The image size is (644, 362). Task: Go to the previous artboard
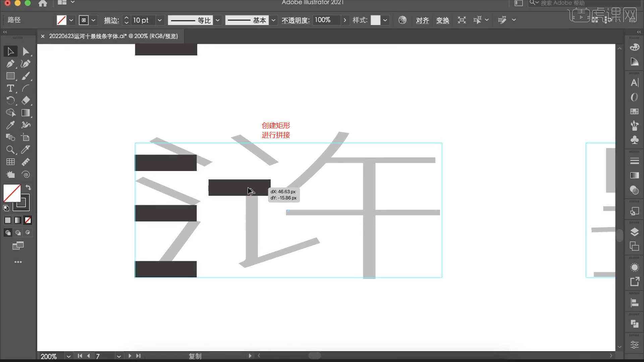(x=89, y=356)
